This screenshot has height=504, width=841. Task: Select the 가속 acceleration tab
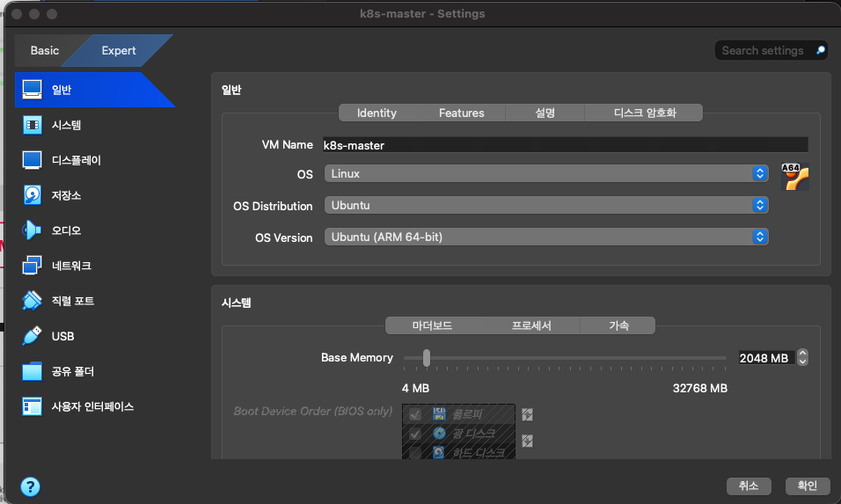pos(618,325)
